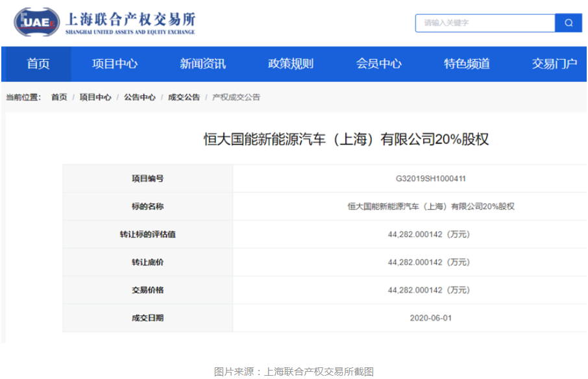Click the 转让标的评估值 row label
Viewport: 588px width, 379px height.
pyautogui.click(x=147, y=235)
